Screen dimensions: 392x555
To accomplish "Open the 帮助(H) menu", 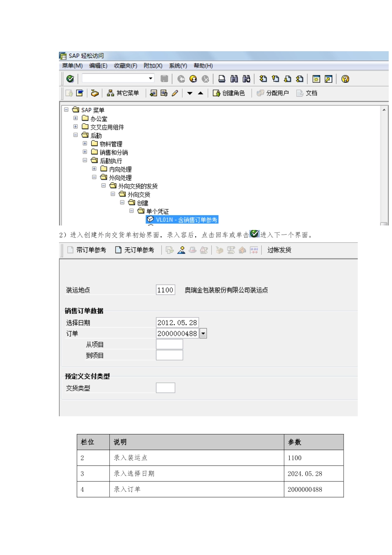I will pyautogui.click(x=203, y=66).
